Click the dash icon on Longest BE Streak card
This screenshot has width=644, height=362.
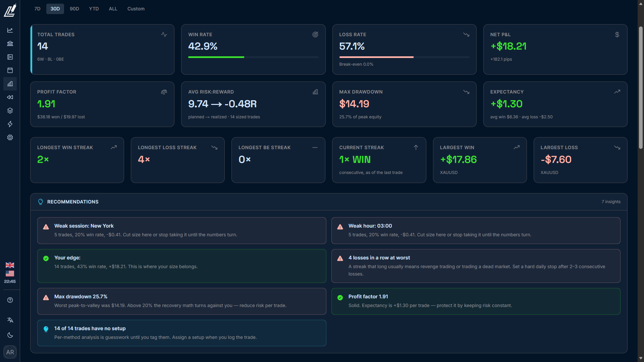pyautogui.click(x=315, y=147)
